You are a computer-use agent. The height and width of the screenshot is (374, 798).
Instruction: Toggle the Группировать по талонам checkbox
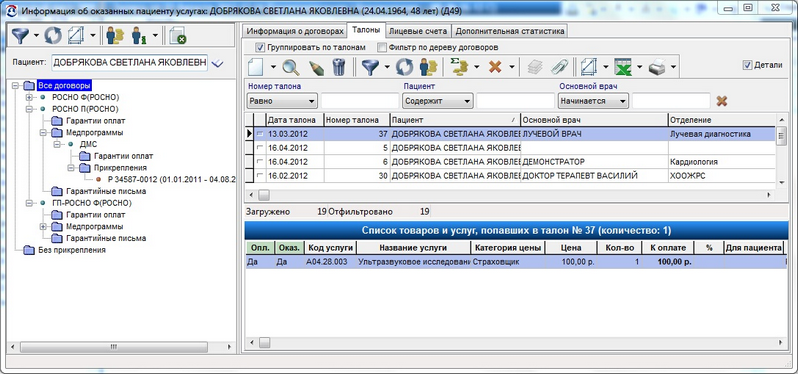(260, 47)
